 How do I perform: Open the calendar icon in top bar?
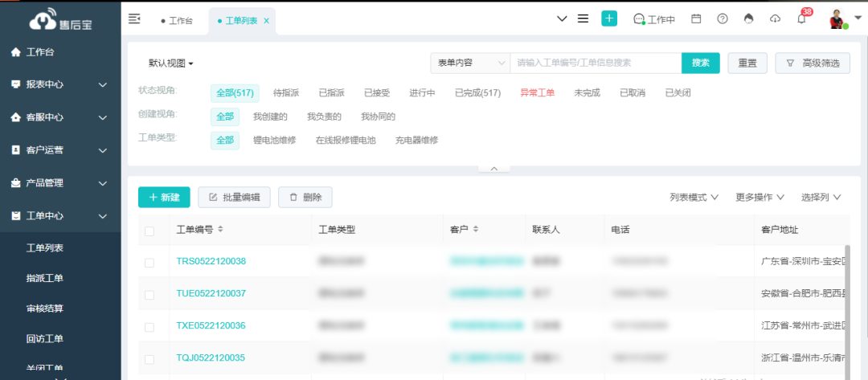pyautogui.click(x=696, y=19)
